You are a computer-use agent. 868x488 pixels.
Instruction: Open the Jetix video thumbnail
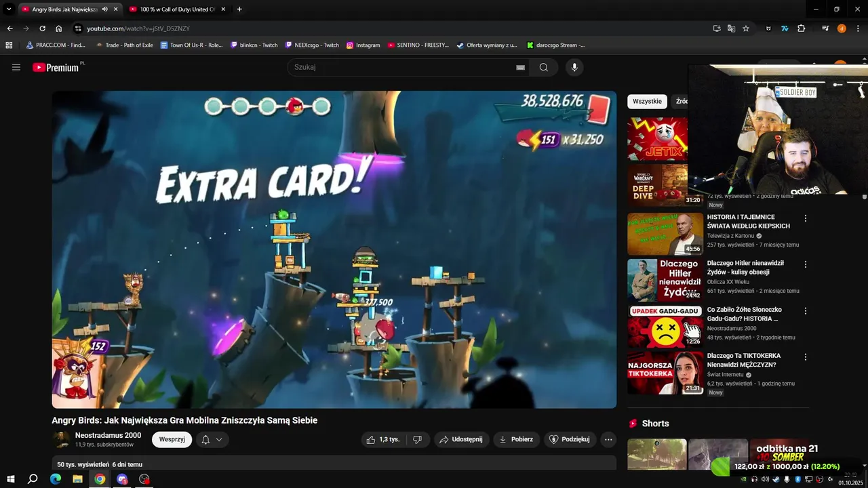[657, 139]
